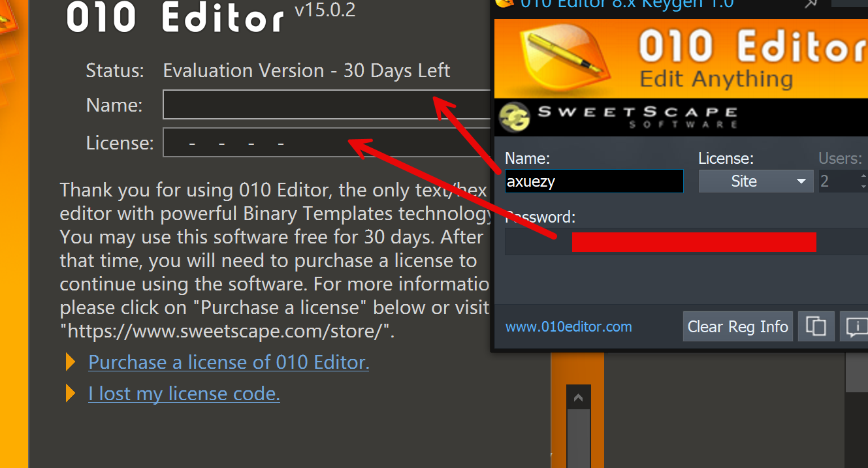
Task: Click the pin icon in keygen title bar
Action: [x=811, y=4]
